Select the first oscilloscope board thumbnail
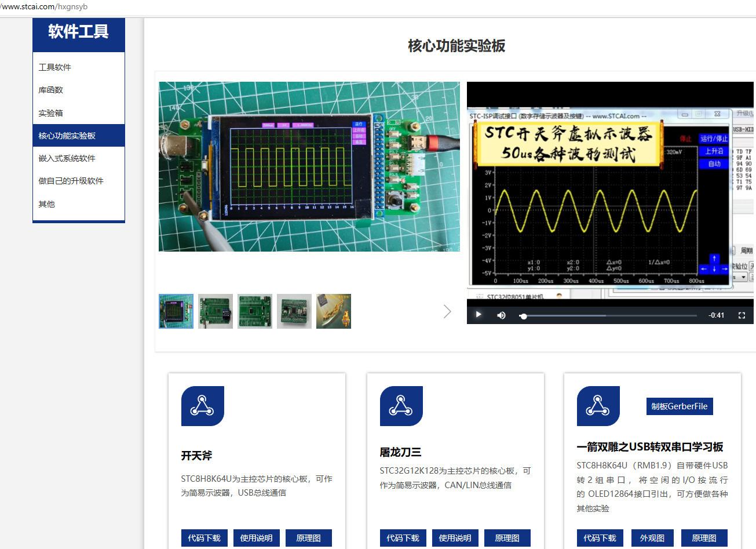This screenshot has width=756, height=549. click(x=176, y=311)
